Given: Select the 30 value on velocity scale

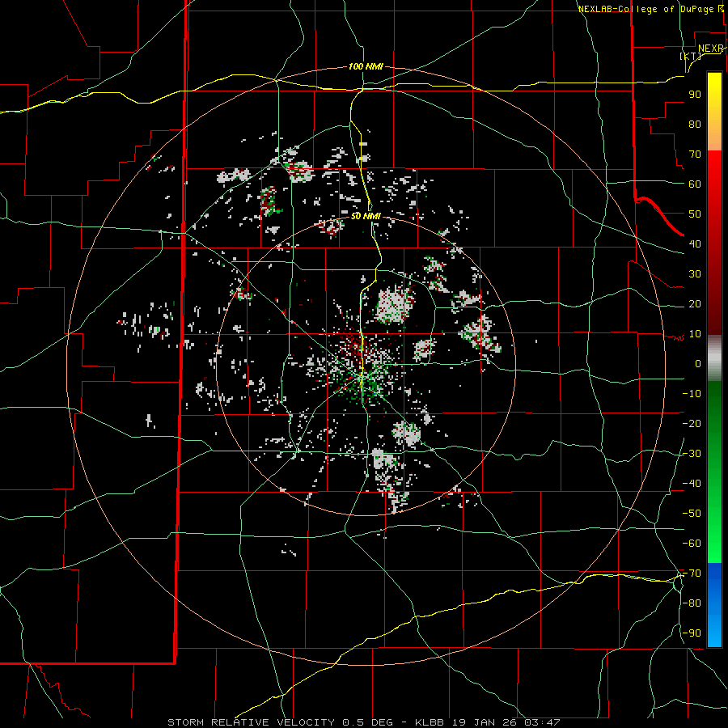Looking at the screenshot, I should 695,274.
